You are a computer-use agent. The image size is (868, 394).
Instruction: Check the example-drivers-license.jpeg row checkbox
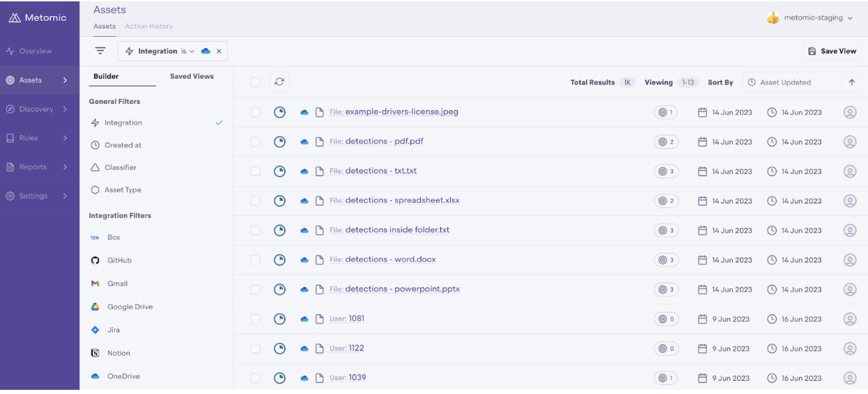[256, 112]
